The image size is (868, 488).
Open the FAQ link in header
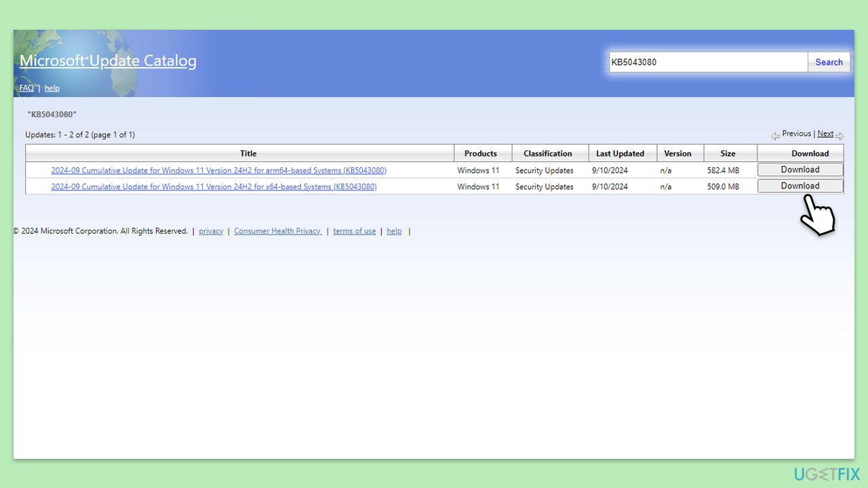coord(26,88)
